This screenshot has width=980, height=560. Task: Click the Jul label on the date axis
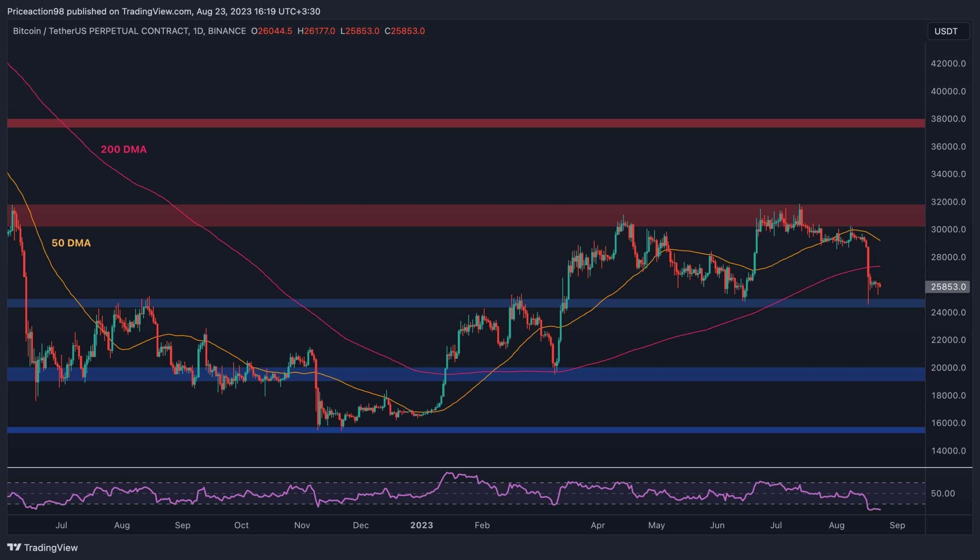tap(62, 524)
